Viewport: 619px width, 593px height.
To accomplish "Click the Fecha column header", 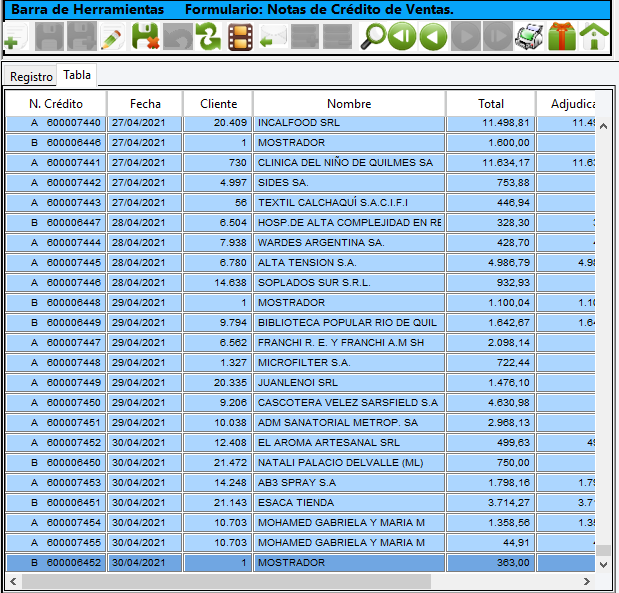I will (x=145, y=104).
